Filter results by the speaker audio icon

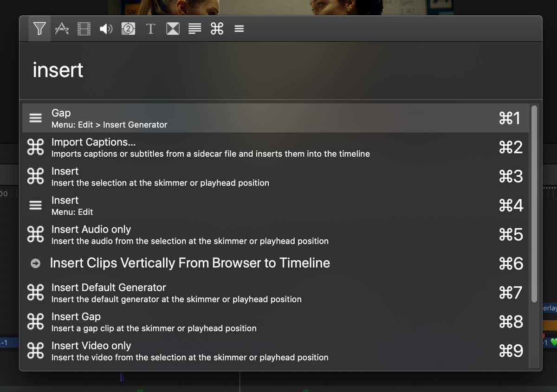106,29
